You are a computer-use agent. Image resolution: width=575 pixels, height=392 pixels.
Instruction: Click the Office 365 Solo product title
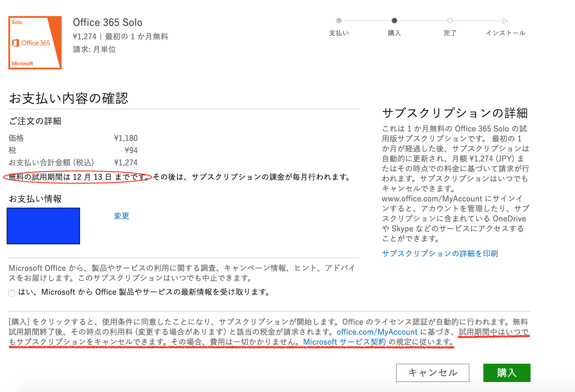[x=107, y=22]
